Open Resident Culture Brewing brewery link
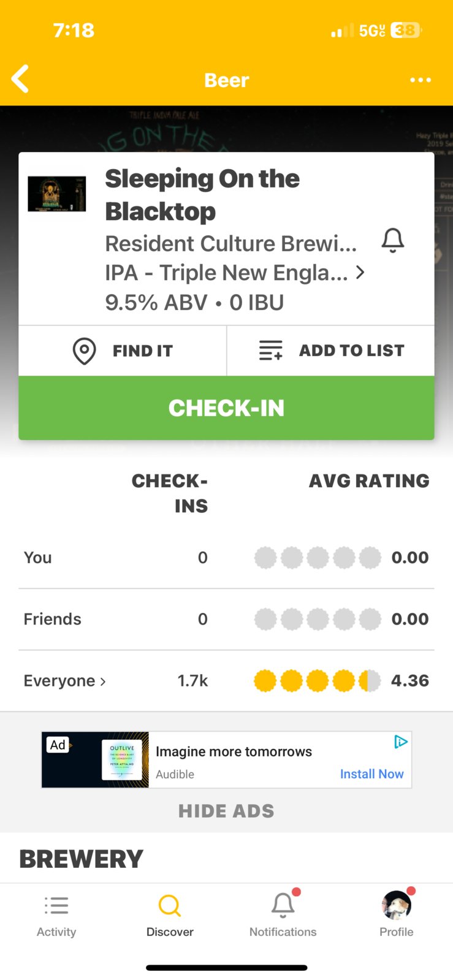 pos(230,243)
